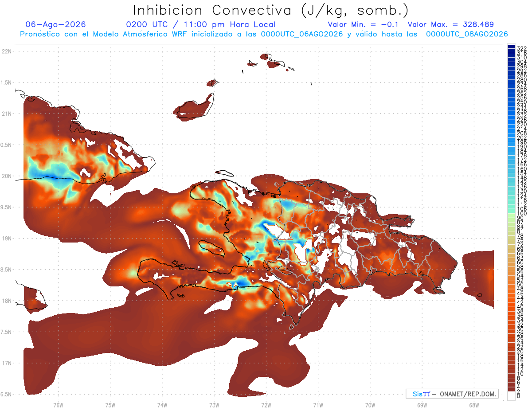Click the "19N" latitude label
This screenshot has height=411, width=532.
7,239
